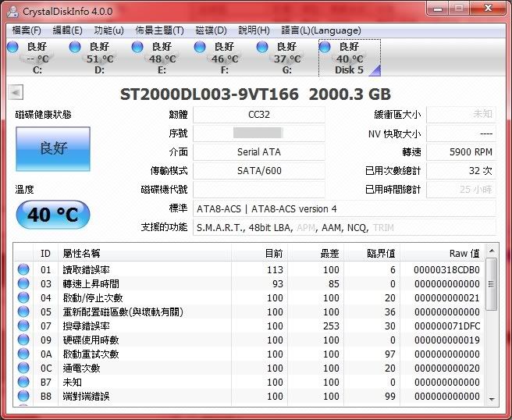Open the 檔案(F) menu
Viewport: 512px width, 420px height.
coord(27,30)
